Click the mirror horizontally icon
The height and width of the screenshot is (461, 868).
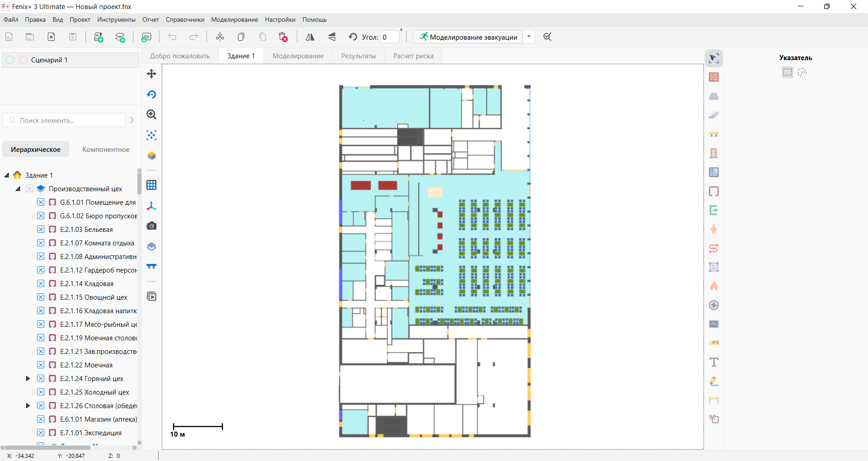tap(310, 37)
